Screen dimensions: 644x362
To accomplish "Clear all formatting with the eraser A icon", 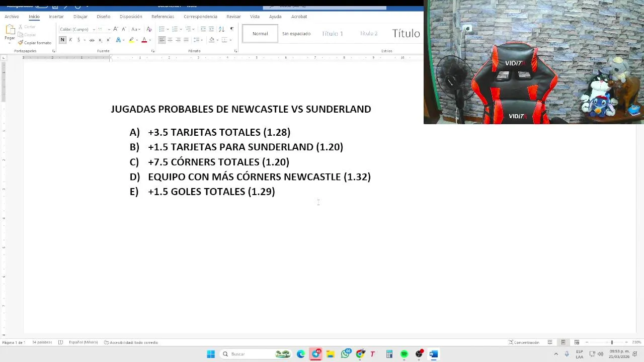I will pyautogui.click(x=149, y=29).
